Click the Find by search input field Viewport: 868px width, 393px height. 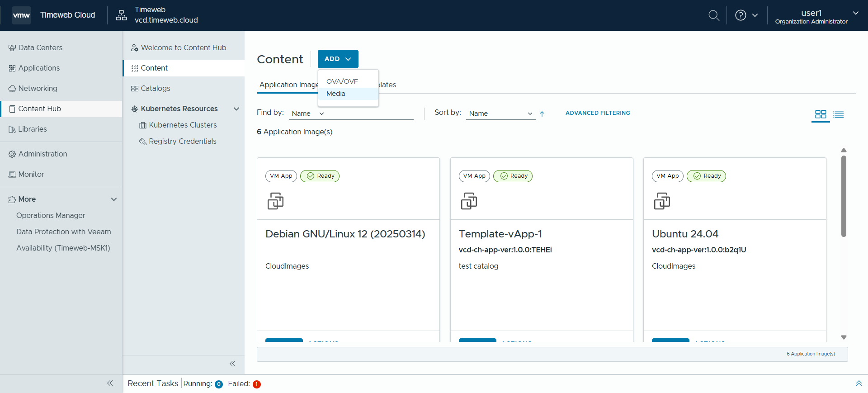(x=371, y=114)
